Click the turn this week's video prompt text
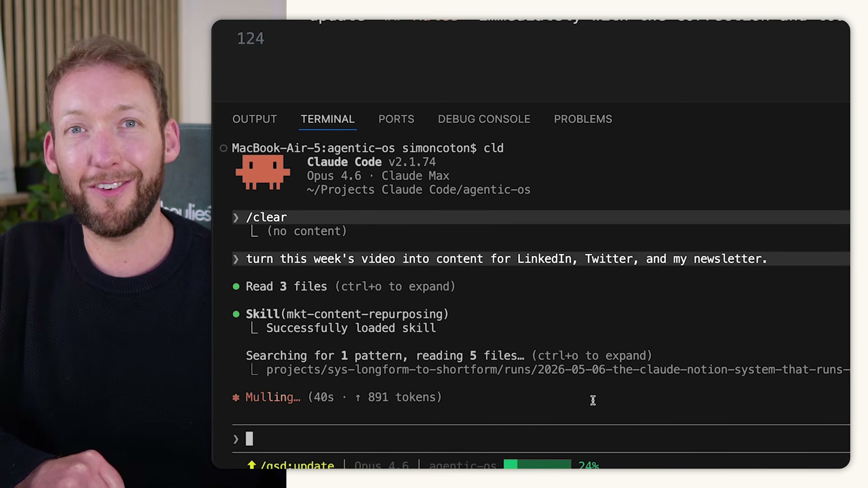Viewport: 868px width, 488px height. [x=506, y=259]
